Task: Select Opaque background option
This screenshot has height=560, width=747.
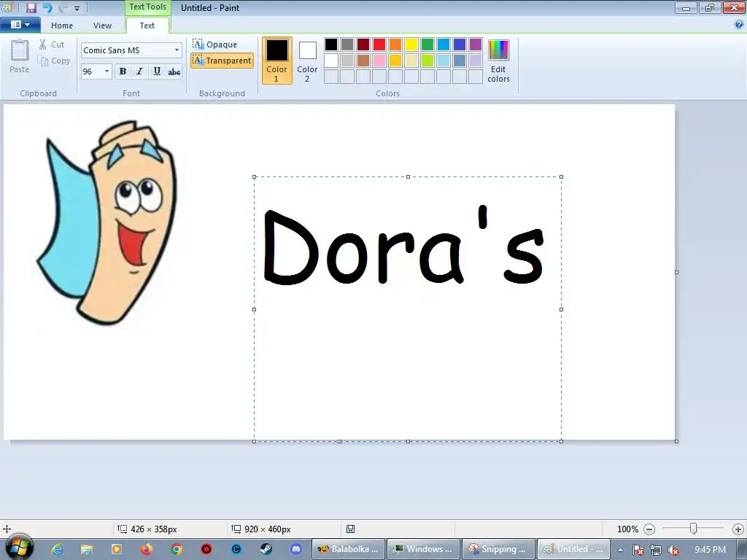Action: click(x=215, y=44)
